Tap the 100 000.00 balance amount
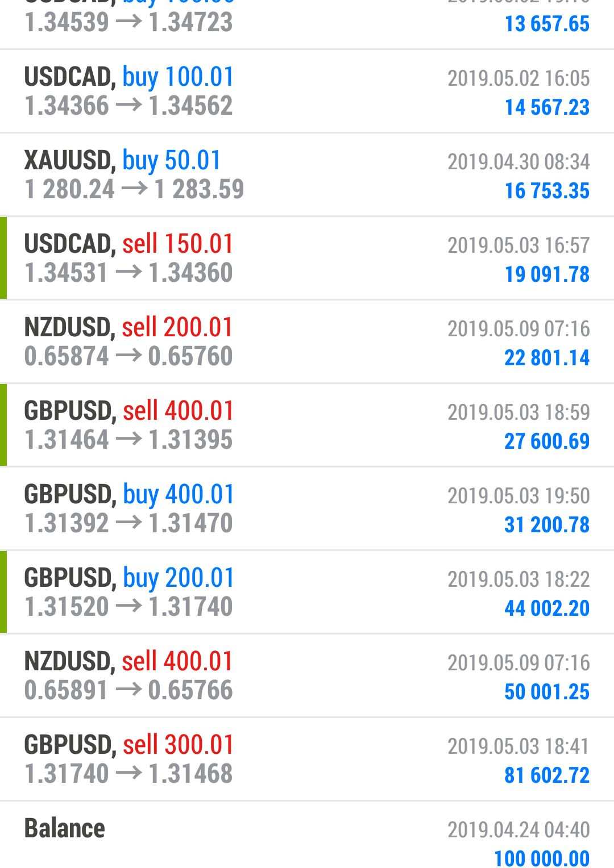 point(542,858)
